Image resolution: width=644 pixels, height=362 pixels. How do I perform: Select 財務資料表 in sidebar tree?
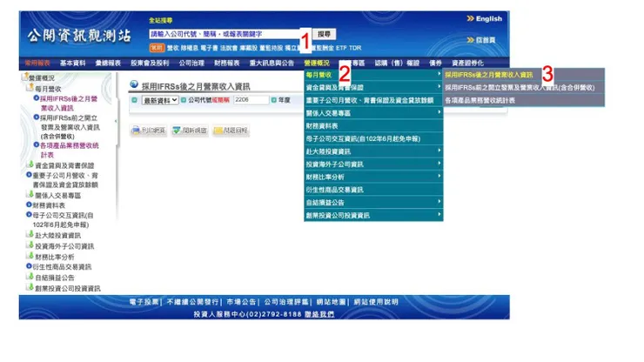[49, 205]
